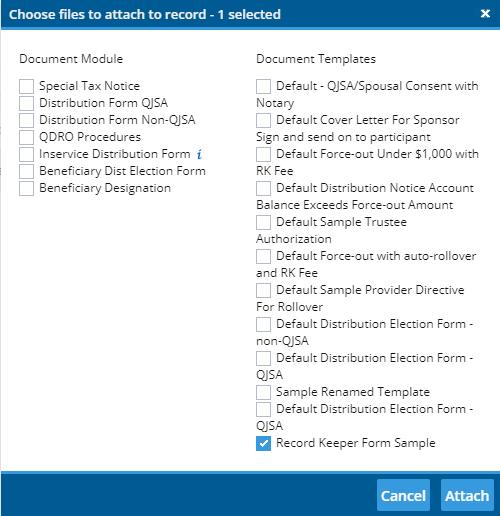500x516 pixels.
Task: Enable Default Force-out Under $1,000 checkbox
Action: (263, 154)
